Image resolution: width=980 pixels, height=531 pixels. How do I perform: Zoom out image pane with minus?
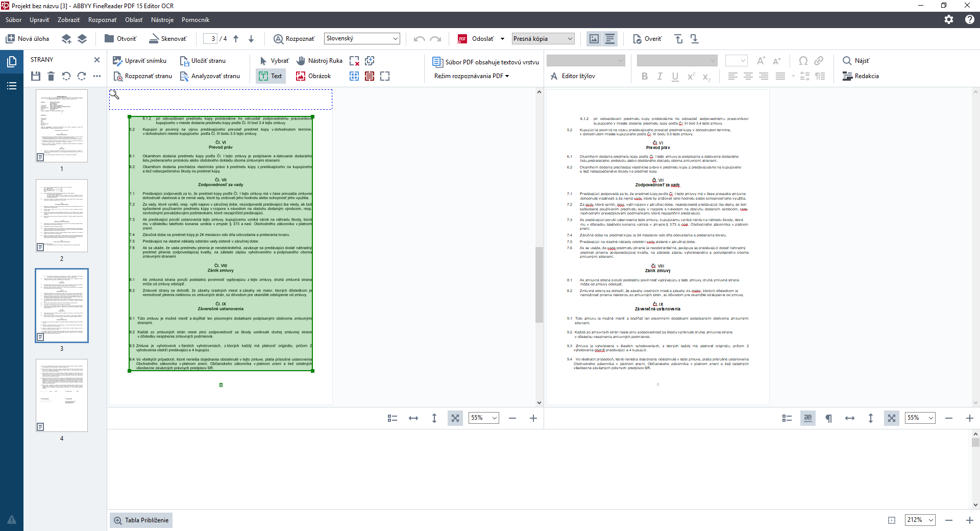coord(512,418)
